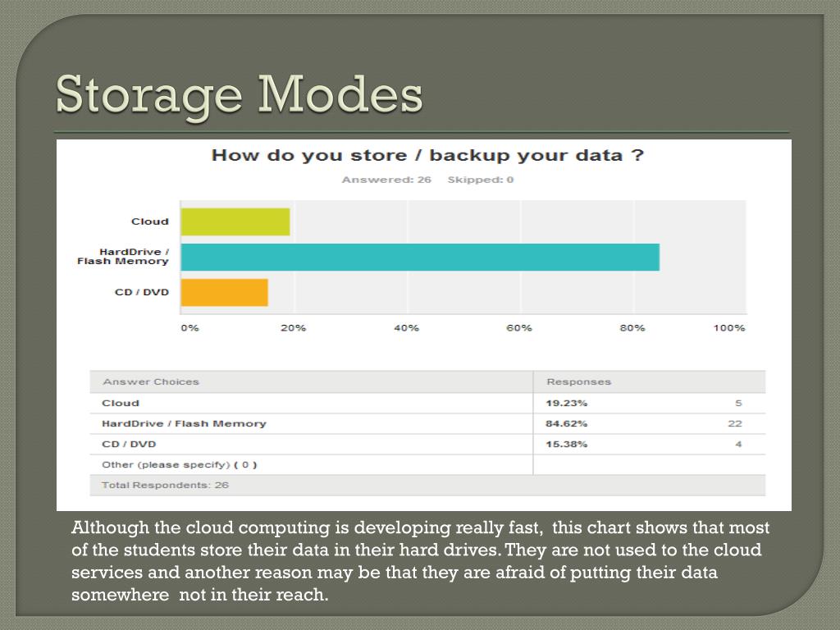Image resolution: width=840 pixels, height=630 pixels.
Task: Click the paragraph about cloud computing
Action: click(421, 561)
